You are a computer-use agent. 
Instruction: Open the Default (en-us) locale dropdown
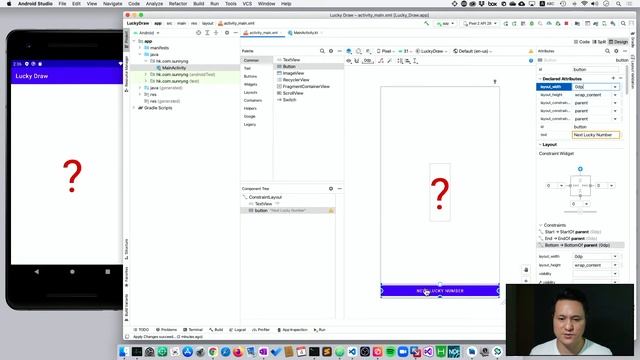(x=473, y=51)
